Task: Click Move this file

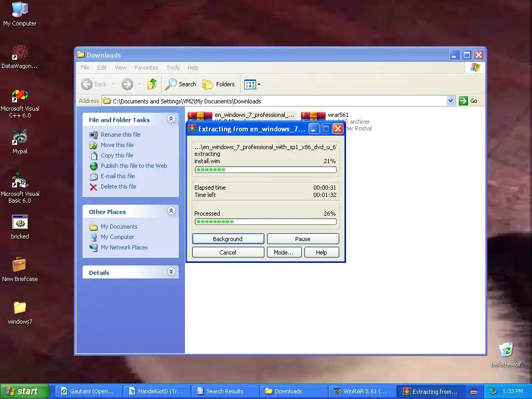Action: [112, 145]
